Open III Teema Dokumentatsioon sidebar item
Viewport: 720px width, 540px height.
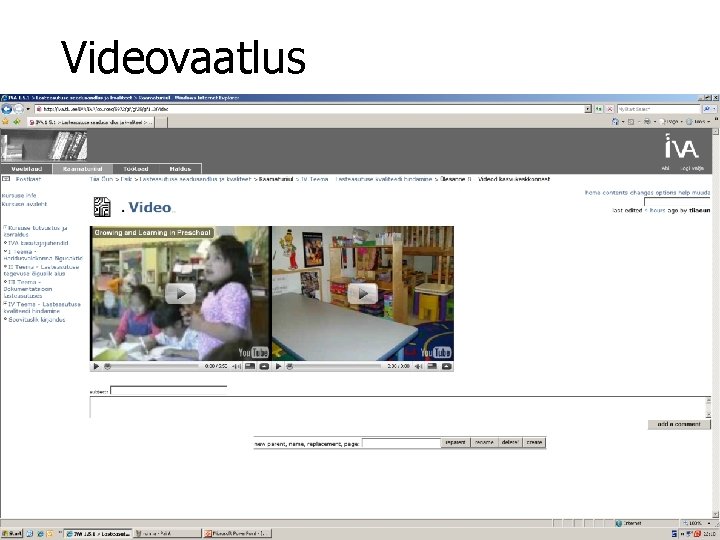(28, 289)
